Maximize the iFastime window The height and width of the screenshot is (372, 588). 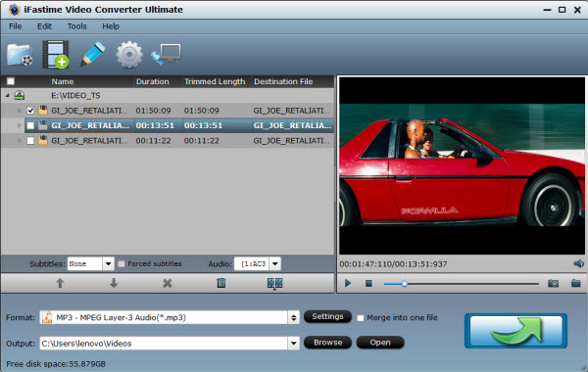point(562,10)
